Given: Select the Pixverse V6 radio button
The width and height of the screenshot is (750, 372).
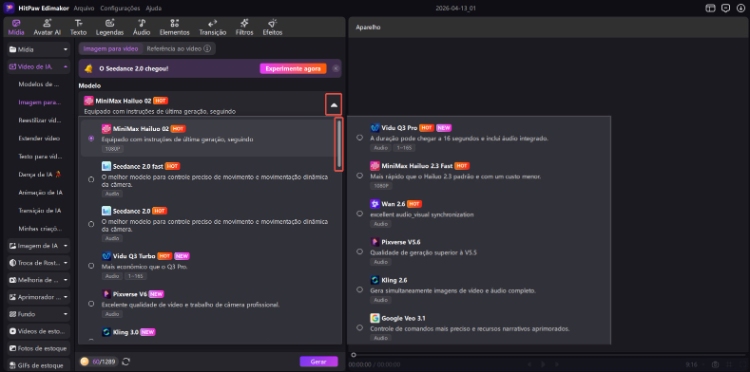Looking at the screenshot, I should pos(91,304).
